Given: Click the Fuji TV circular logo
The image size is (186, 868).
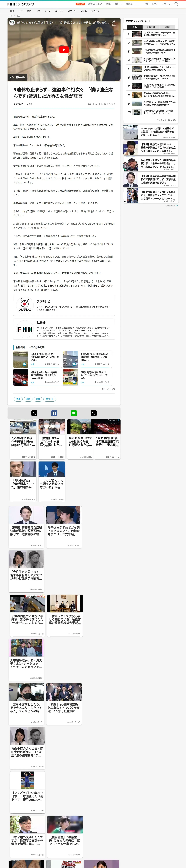Looking at the screenshot, I should pyautogui.click(x=25, y=305).
